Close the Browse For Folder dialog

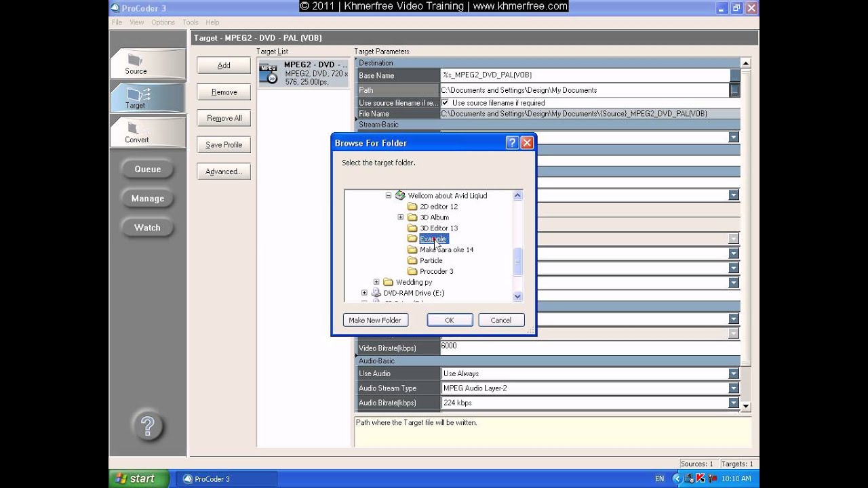click(x=527, y=143)
